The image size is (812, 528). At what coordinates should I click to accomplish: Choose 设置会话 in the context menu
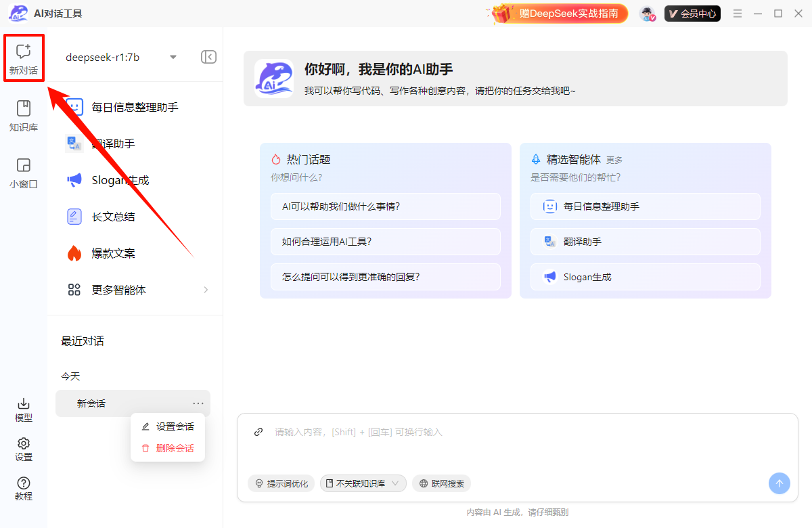coord(168,426)
